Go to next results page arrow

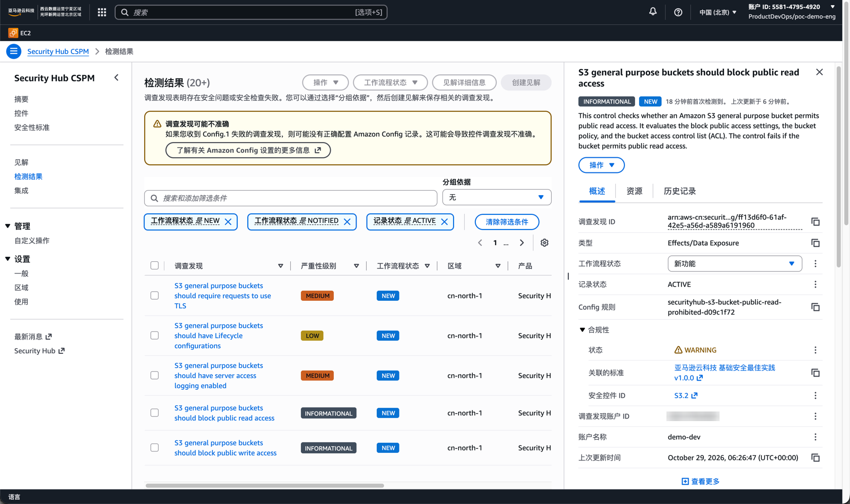tap(522, 243)
